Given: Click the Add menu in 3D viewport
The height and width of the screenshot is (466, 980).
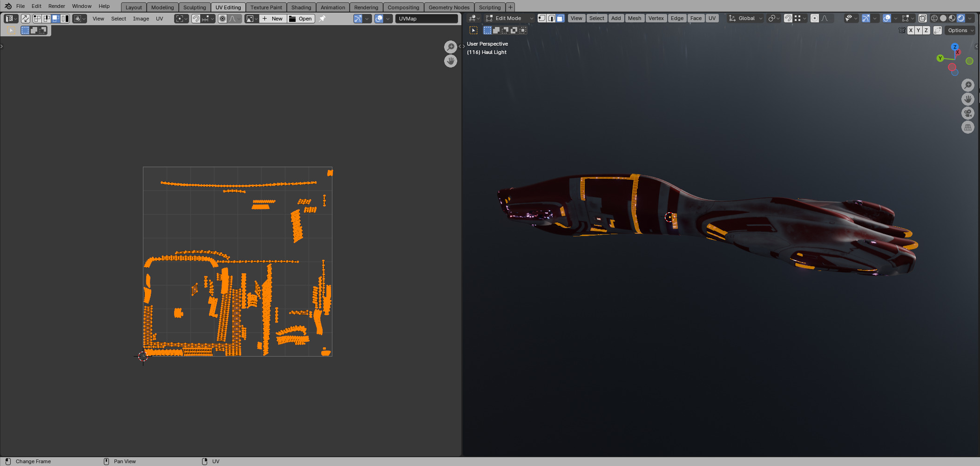Looking at the screenshot, I should click(616, 18).
